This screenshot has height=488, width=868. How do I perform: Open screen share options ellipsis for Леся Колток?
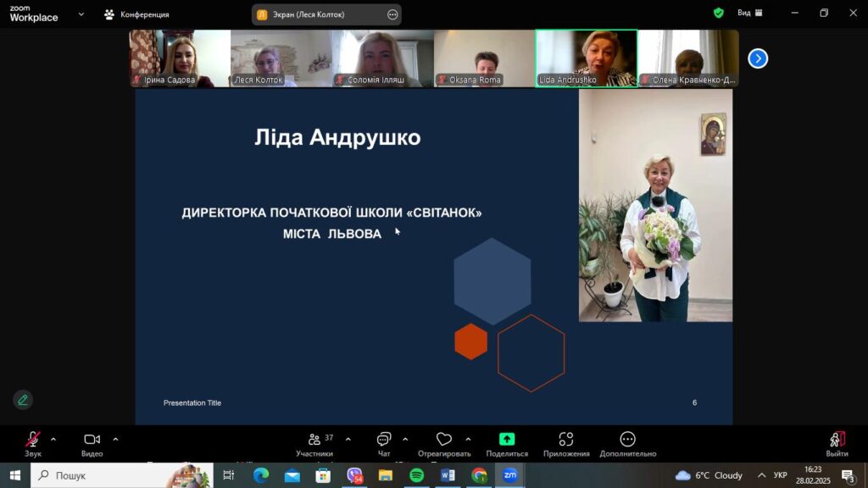(x=392, y=14)
